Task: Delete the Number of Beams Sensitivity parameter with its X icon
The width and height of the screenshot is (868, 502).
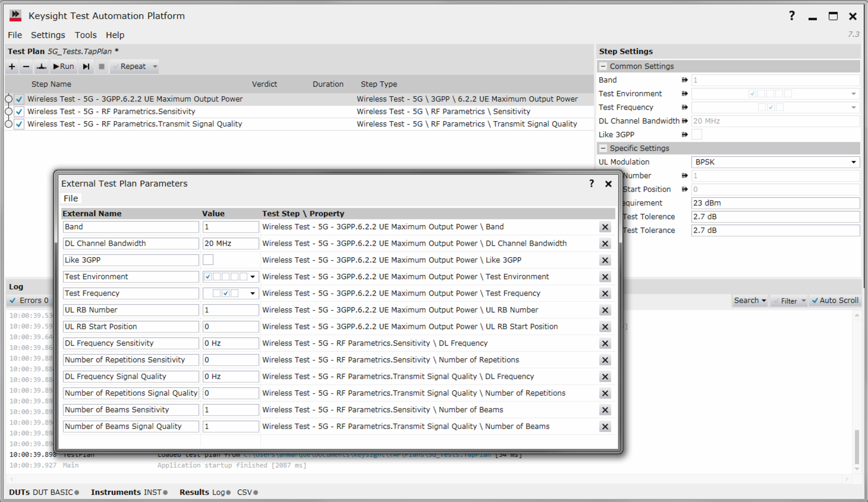Action: (x=605, y=410)
